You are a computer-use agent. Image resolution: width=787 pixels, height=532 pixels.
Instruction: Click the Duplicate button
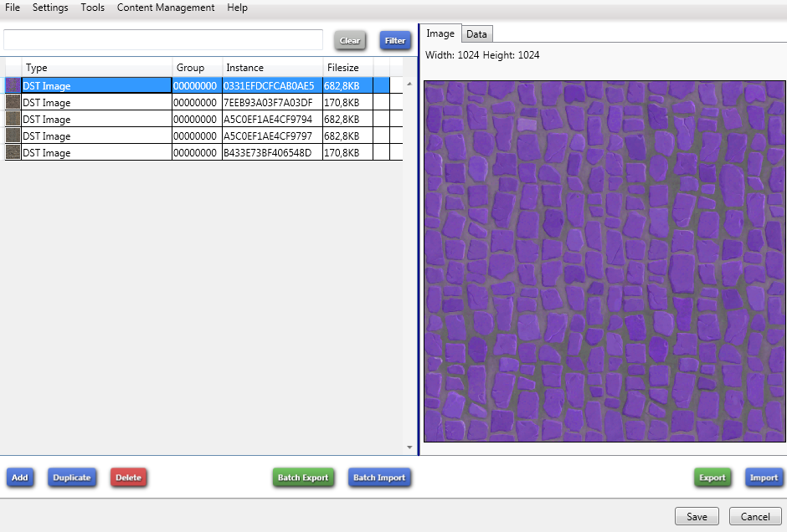click(x=72, y=478)
